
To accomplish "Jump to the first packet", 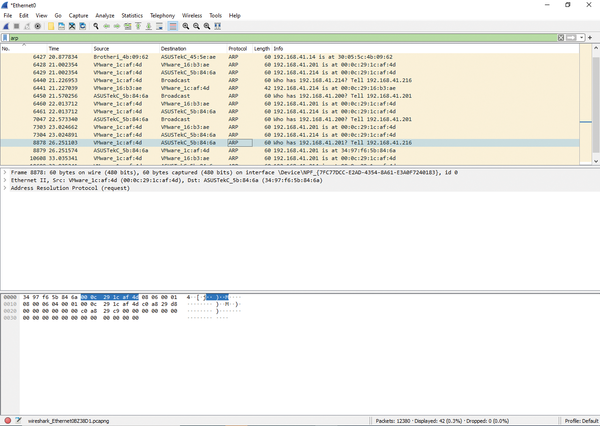I will click(138, 26).
